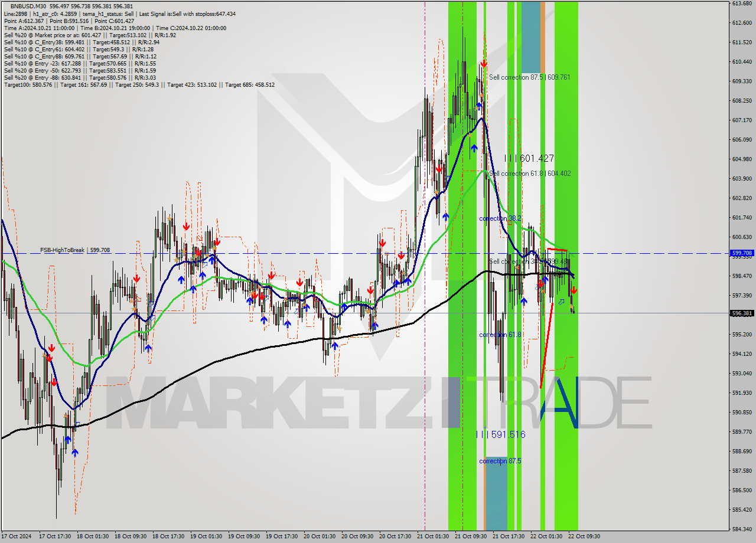This screenshot has width=756, height=543.
Task: Click the '21 Oct 01:30' time axis label
Action: [433, 537]
